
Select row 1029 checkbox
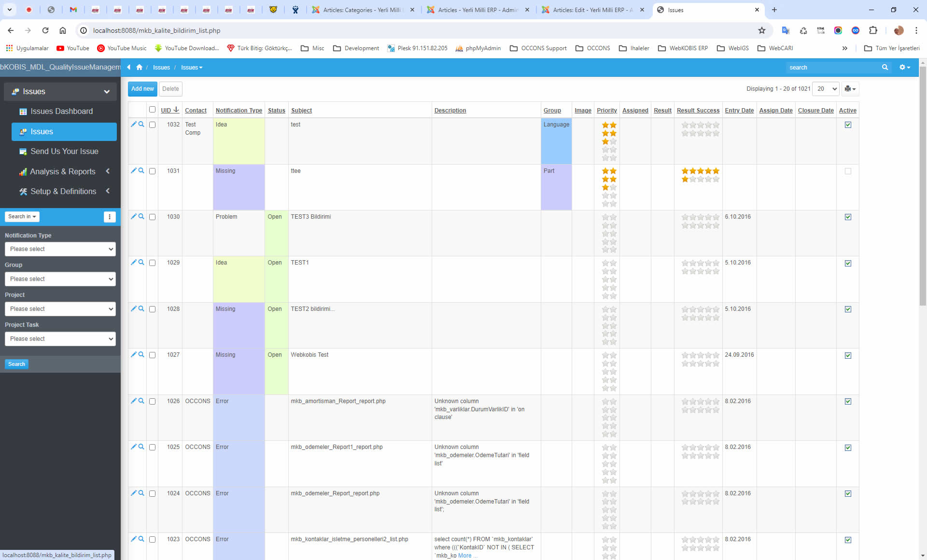click(x=153, y=263)
